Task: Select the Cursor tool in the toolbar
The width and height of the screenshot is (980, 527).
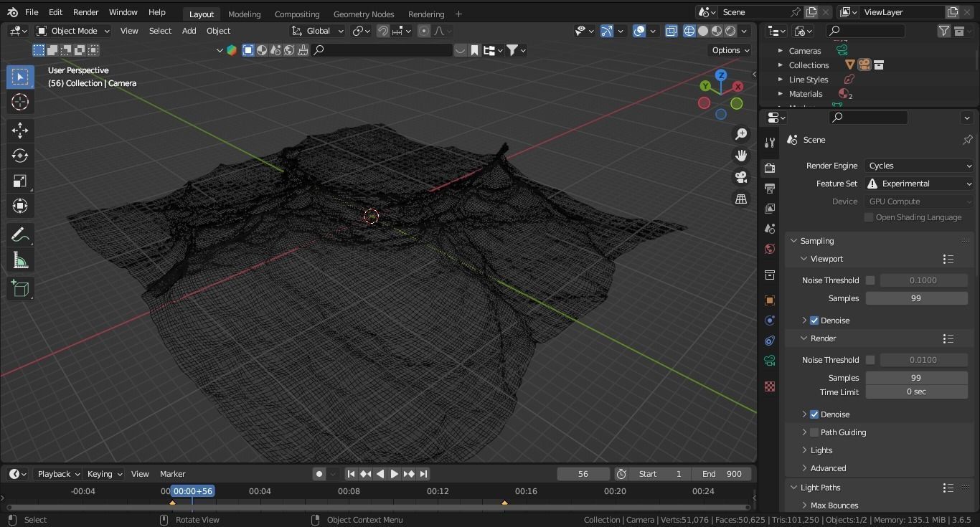Action: tap(20, 102)
